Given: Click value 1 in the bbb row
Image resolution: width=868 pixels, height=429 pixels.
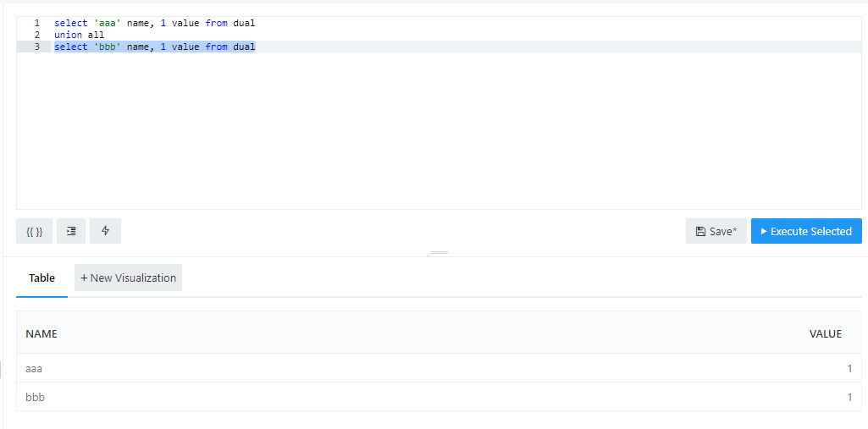Looking at the screenshot, I should (849, 397).
